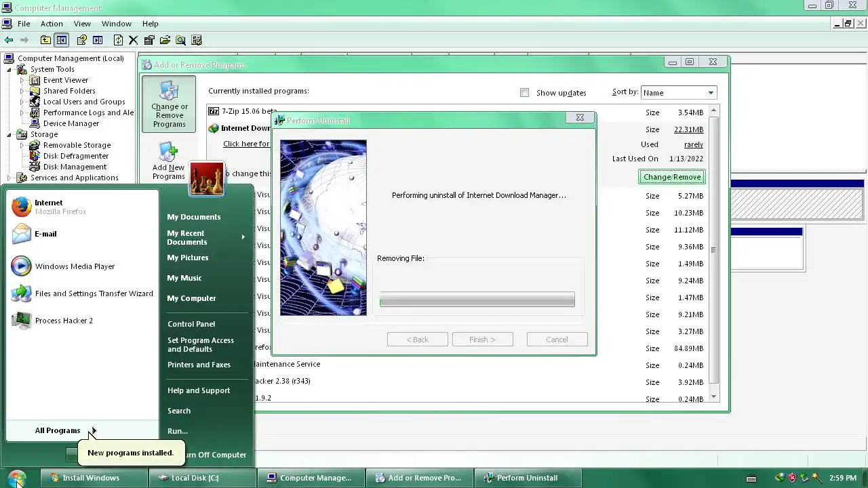The width and height of the screenshot is (868, 488).
Task: Open the View menu
Action: pos(82,24)
